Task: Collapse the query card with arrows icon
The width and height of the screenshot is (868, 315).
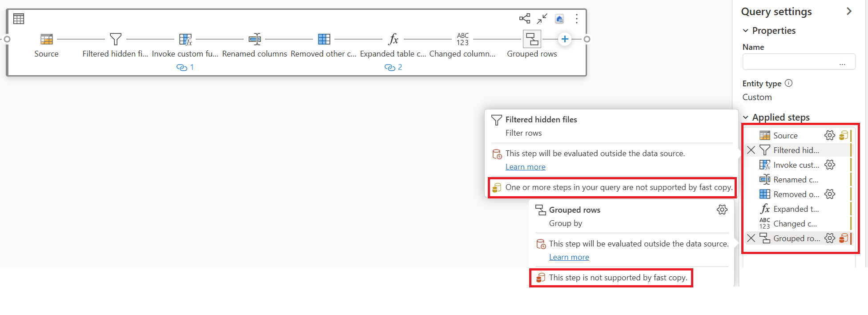Action: (x=542, y=19)
